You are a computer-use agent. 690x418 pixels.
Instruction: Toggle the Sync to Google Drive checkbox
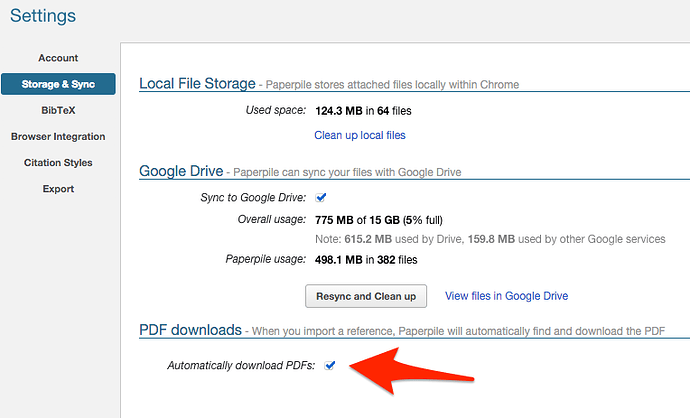tap(321, 198)
